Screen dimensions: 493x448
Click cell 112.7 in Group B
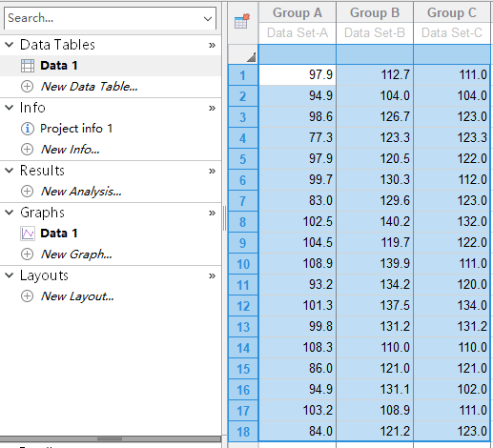375,75
